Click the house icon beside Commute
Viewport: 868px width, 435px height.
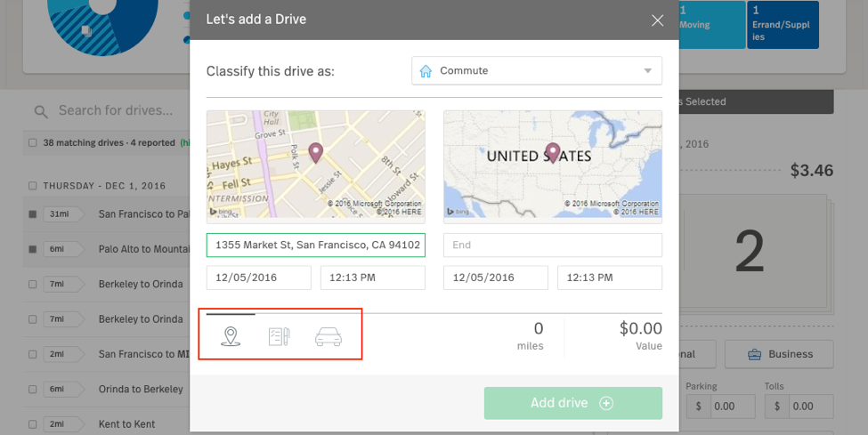(426, 71)
